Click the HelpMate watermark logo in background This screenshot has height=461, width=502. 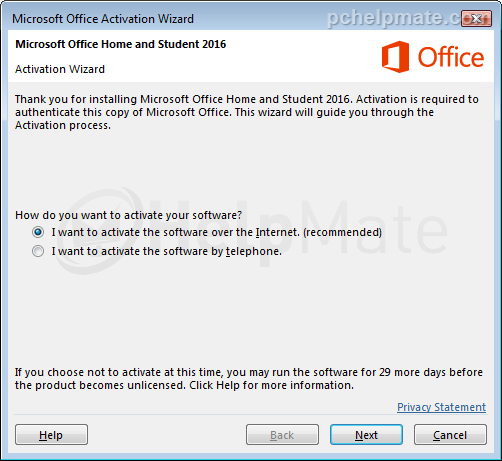click(x=250, y=230)
